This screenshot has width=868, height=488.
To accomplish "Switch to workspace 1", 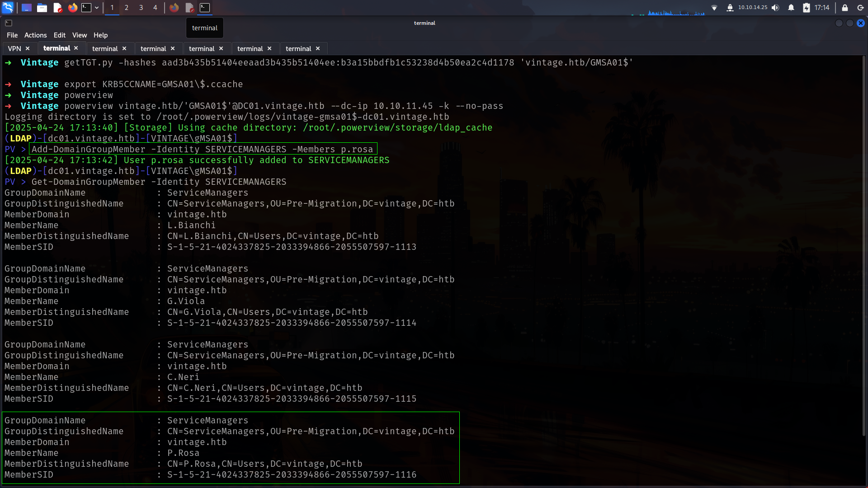I will 112,7.
